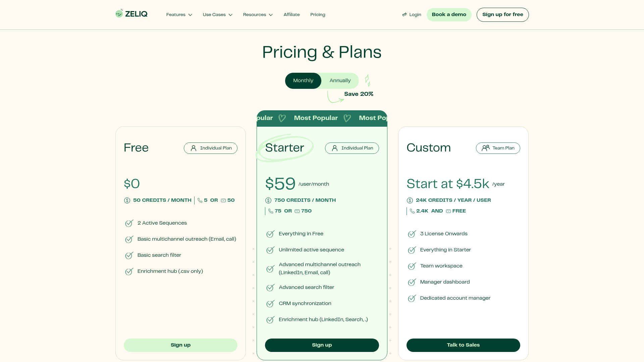Click the person icon in Starter's Individual Plan badge
Image resolution: width=644 pixels, height=362 pixels.
pos(334,148)
